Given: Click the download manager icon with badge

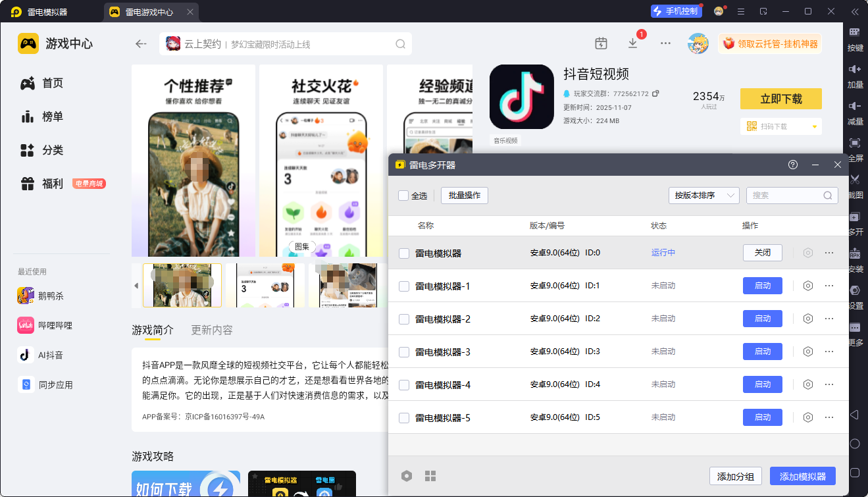Looking at the screenshot, I should click(x=632, y=43).
